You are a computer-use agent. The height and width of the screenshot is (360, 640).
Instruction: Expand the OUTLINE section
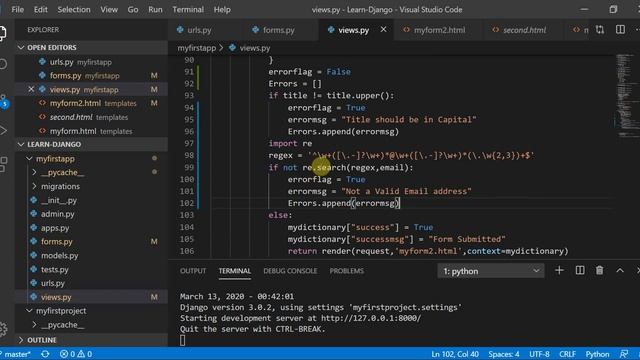[x=91, y=340]
